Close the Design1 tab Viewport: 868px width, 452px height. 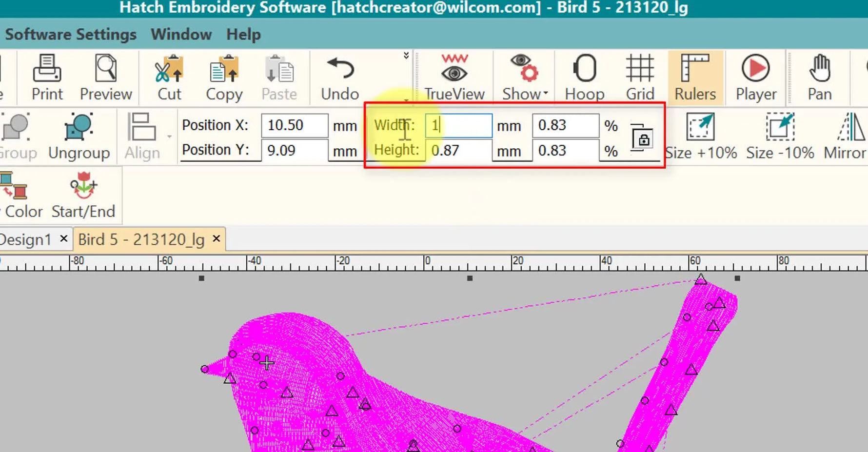[63, 239]
